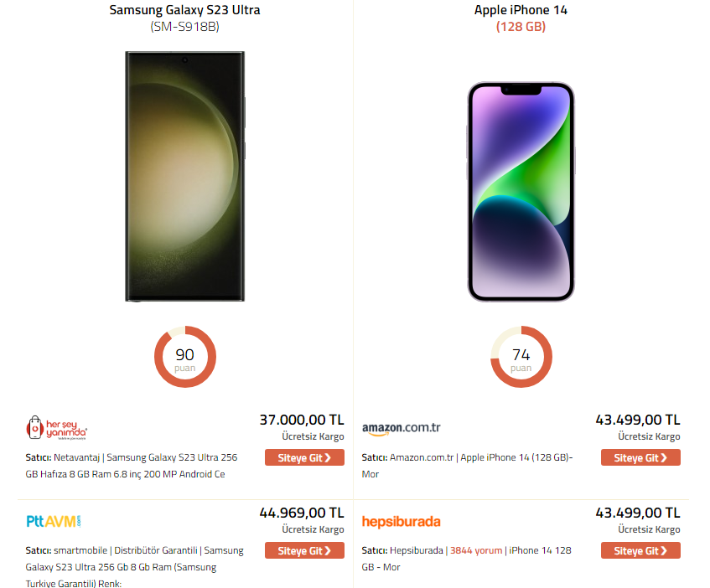Click the 44.969,00 TL price

(x=302, y=513)
